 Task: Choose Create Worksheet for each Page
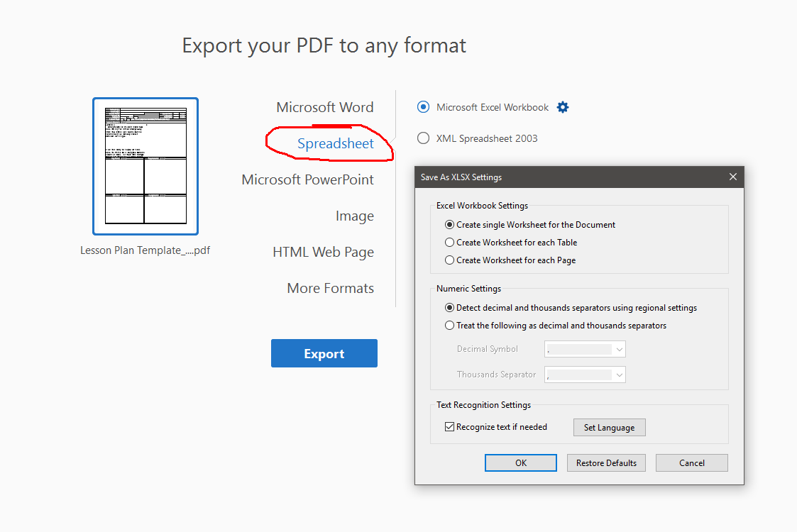pyautogui.click(x=449, y=260)
